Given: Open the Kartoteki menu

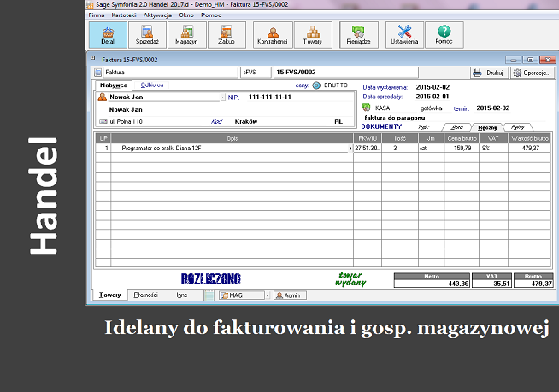Looking at the screenshot, I should [x=124, y=15].
